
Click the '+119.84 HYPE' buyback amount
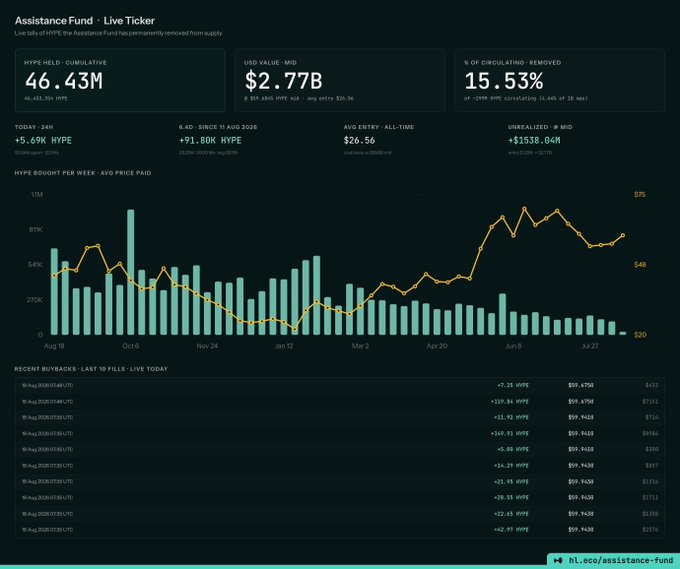[510, 401]
